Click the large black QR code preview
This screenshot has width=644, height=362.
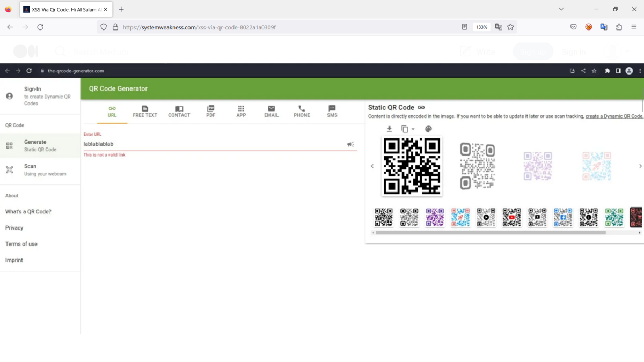[x=412, y=166]
